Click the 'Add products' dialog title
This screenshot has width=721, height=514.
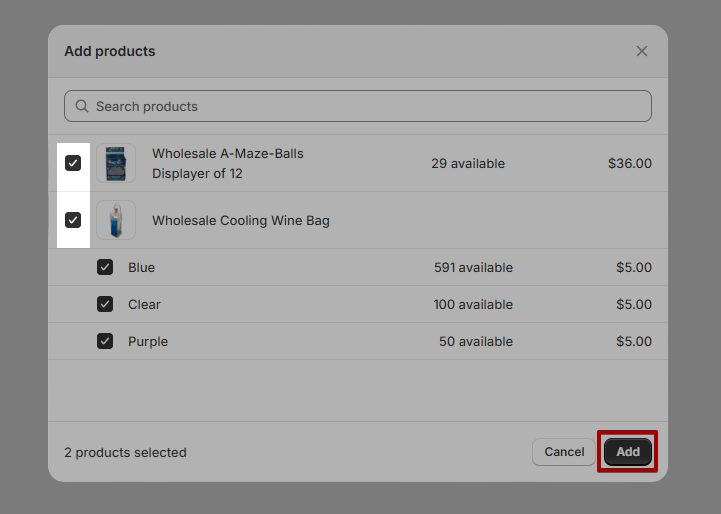pos(110,51)
